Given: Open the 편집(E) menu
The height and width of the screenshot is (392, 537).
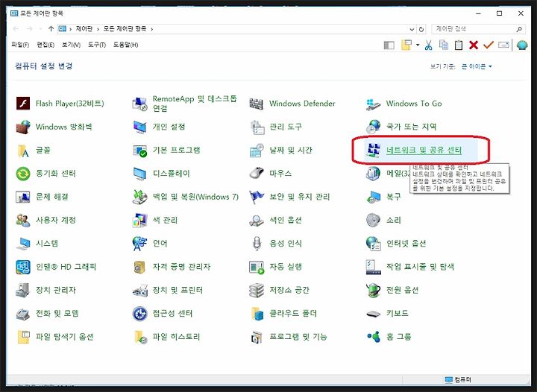Looking at the screenshot, I should click(45, 45).
